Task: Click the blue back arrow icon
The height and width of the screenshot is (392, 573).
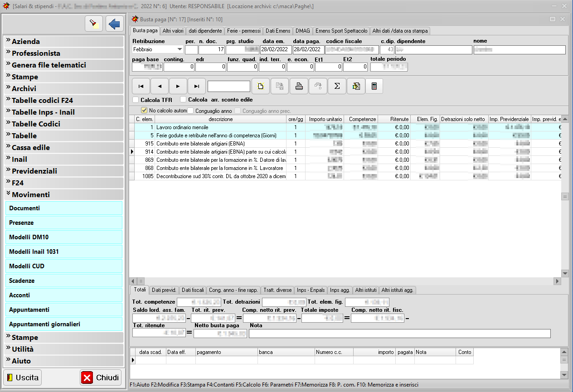Action: [115, 24]
